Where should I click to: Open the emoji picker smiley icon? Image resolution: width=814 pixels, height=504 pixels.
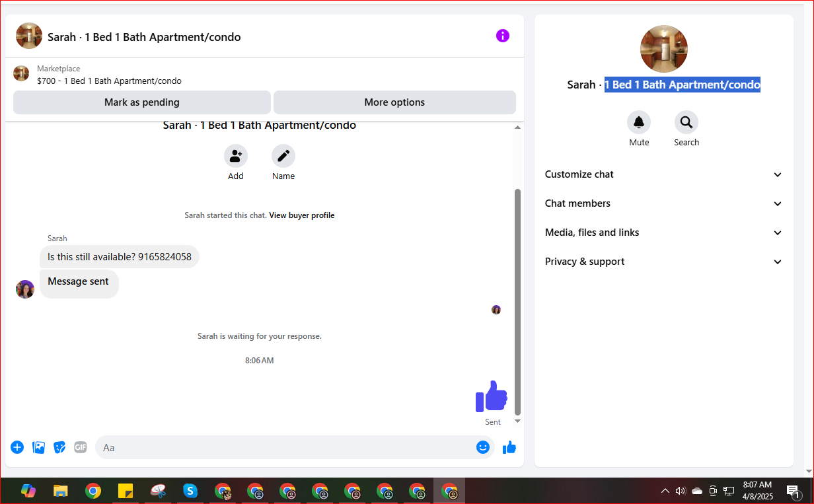tap(483, 447)
